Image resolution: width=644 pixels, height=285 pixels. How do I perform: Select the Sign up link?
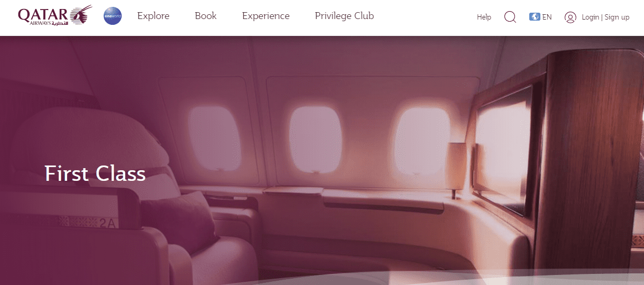(x=617, y=17)
